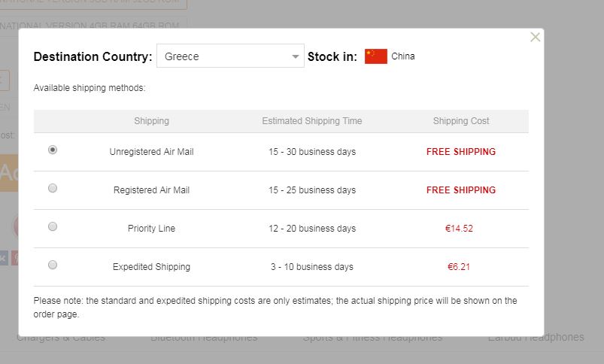
Task: Click the €6.21 Expedited Shipping cost
Action: pyautogui.click(x=460, y=267)
